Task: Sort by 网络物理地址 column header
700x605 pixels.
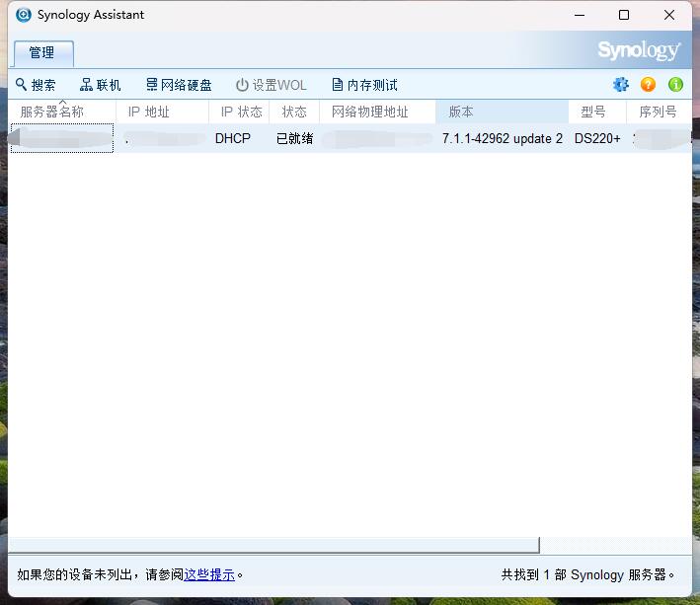Action: [377, 112]
